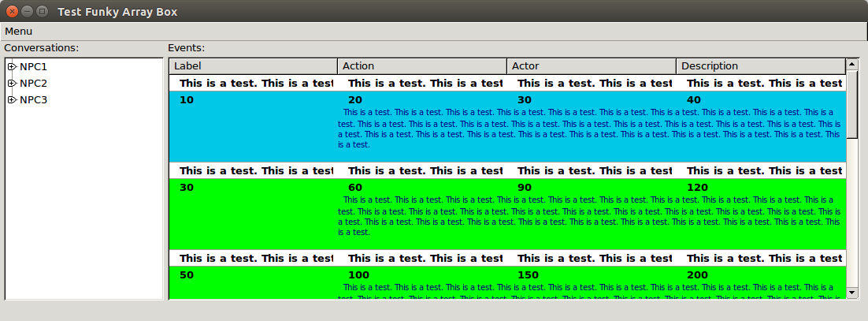This screenshot has height=321, width=868.
Task: Expand the NPC2 tree node
Action: point(12,84)
